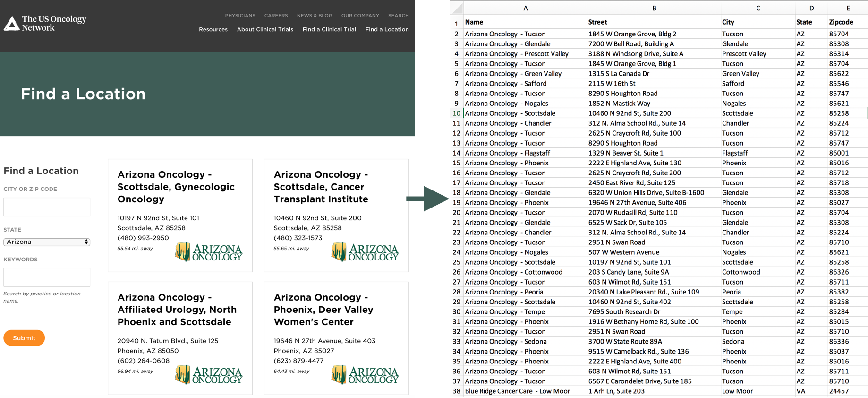Select column E header in spreadsheet
868x398 pixels.
coord(848,8)
